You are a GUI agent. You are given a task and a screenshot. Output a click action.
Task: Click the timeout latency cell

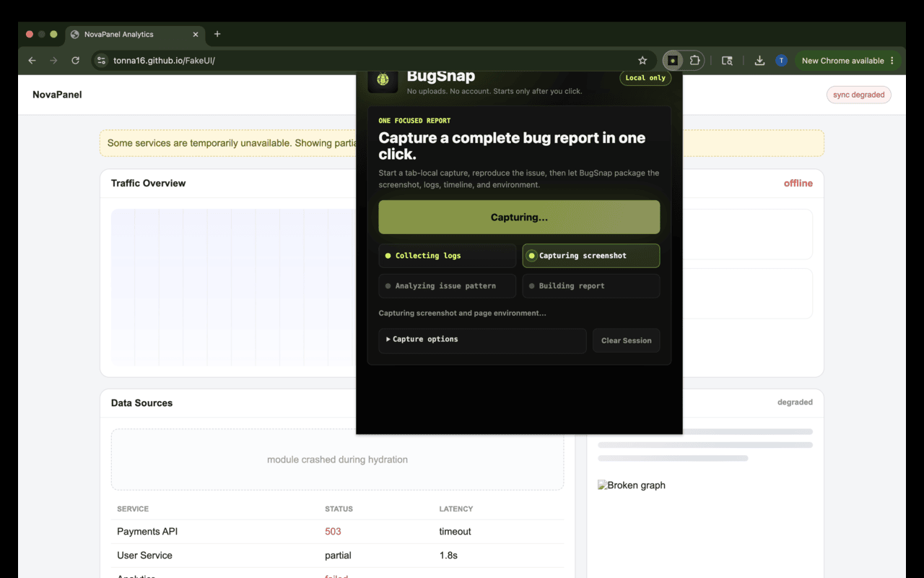pyautogui.click(x=455, y=532)
